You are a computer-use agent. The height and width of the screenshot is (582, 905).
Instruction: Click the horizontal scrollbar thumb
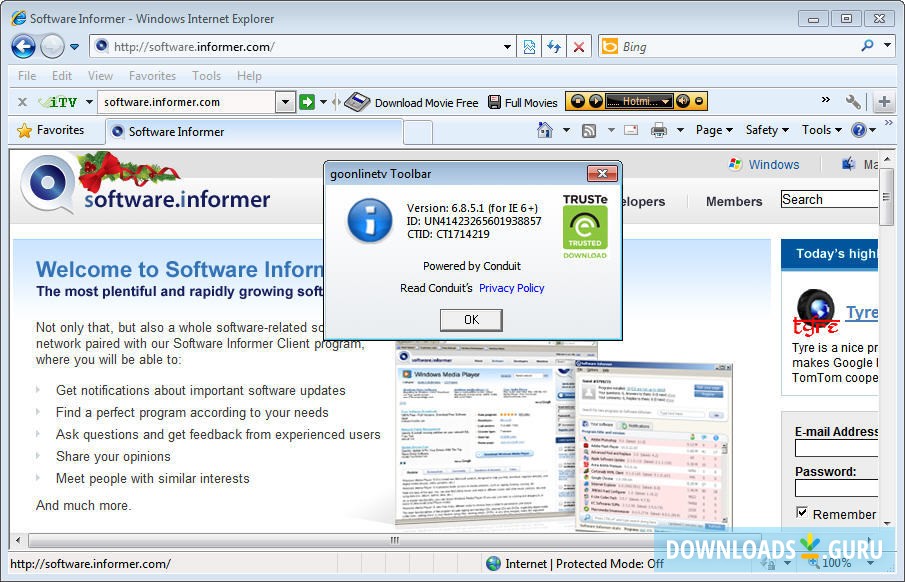point(394,540)
